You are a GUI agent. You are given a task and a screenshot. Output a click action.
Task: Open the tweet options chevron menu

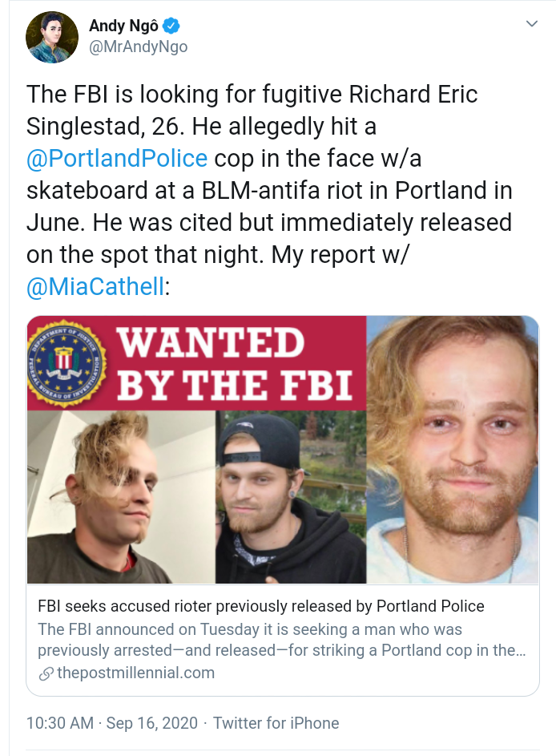[x=531, y=25]
